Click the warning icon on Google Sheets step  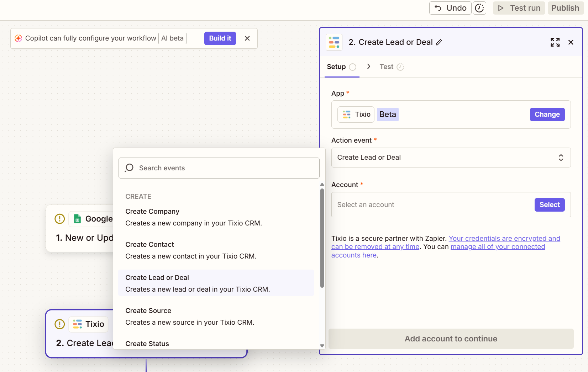click(60, 219)
